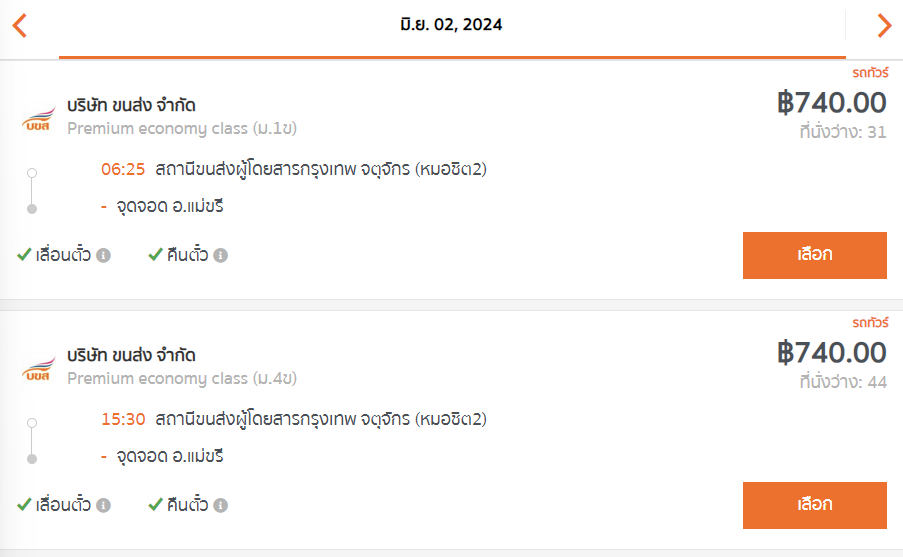The height and width of the screenshot is (557, 903).
Task: Open info icon beside เลื่อนตั๋ว on 06:25 trip
Action: [104, 255]
